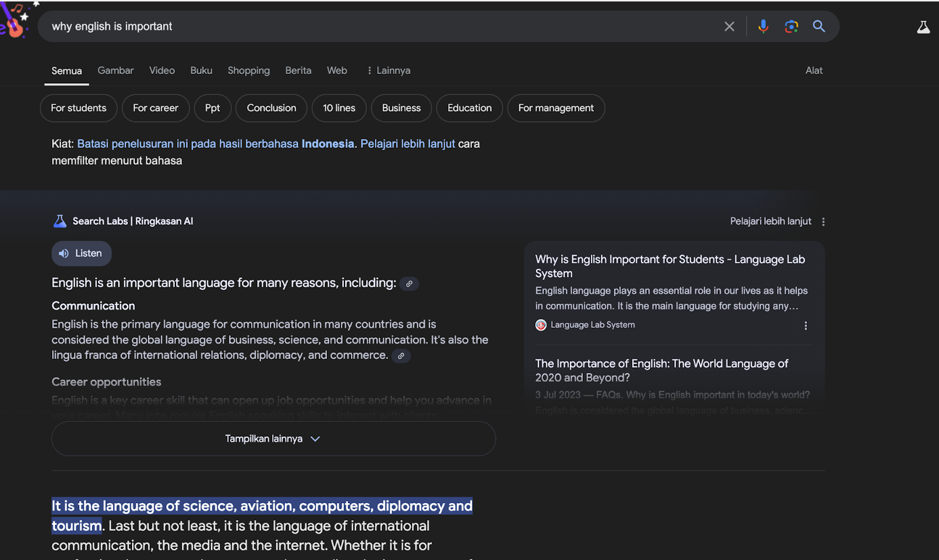Open citation link after 'diplomacy, and commerce.'
939x560 pixels.
point(401,356)
